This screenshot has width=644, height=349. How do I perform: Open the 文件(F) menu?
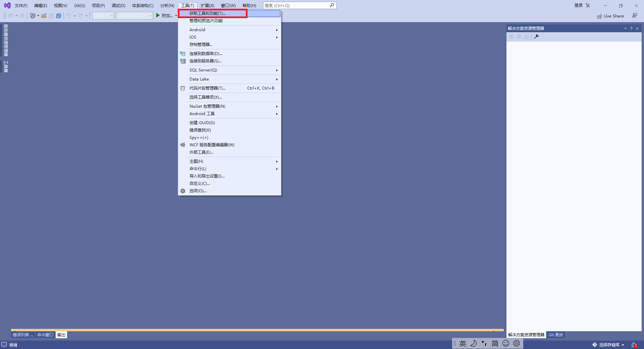pyautogui.click(x=21, y=6)
